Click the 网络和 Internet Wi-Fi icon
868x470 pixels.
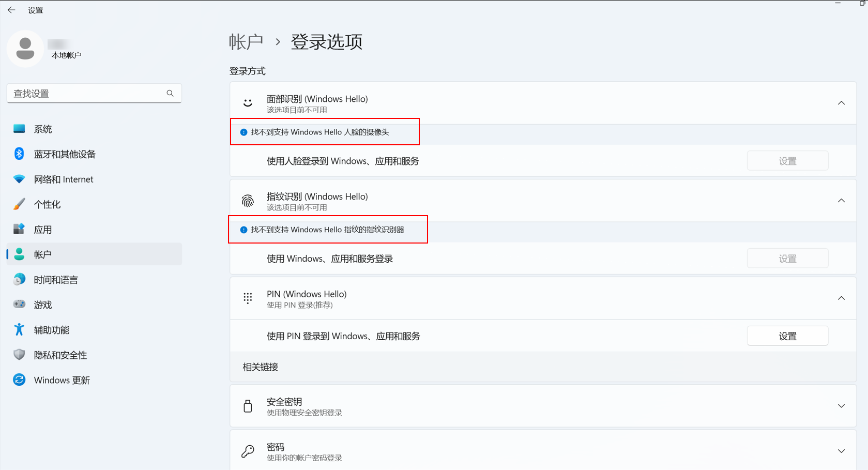coord(19,179)
